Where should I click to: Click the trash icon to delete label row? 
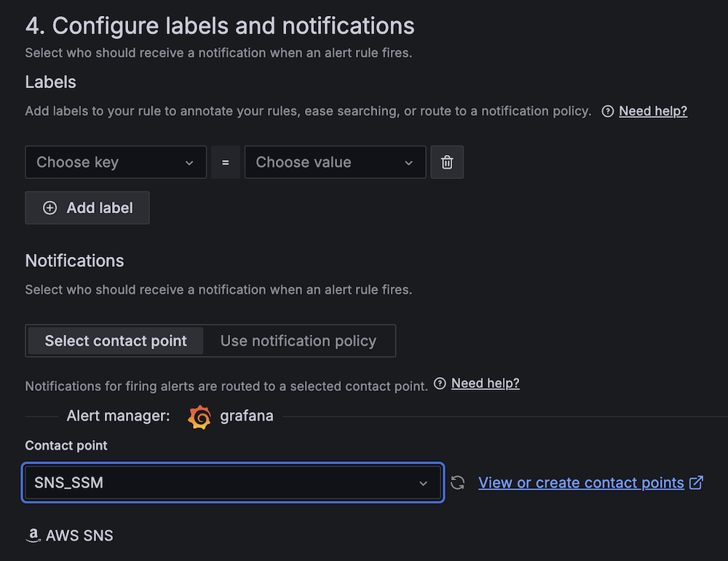pos(447,162)
